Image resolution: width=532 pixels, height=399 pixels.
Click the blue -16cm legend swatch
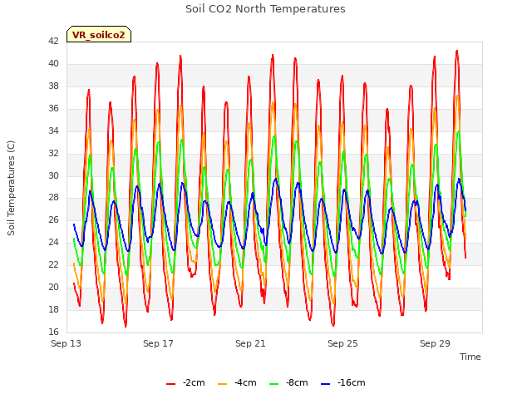click(325, 384)
